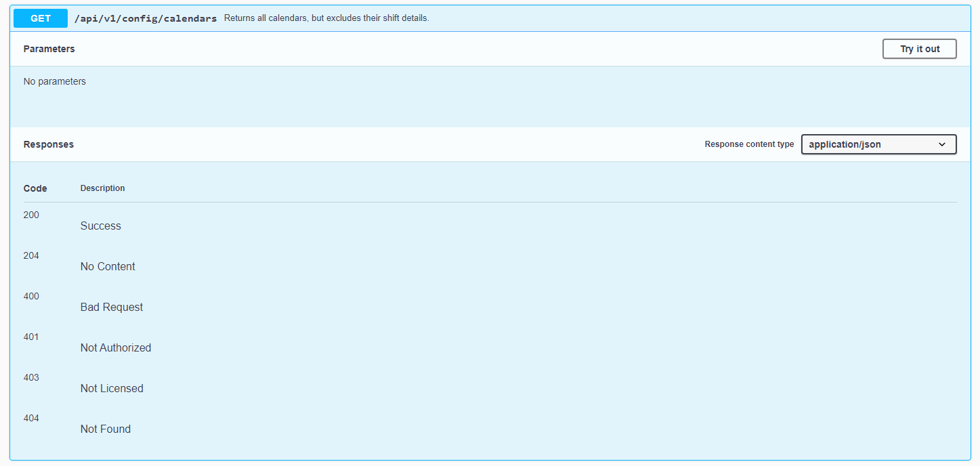Viewport: 980px width, 466px height.
Task: Select the 200 response code
Action: [x=31, y=215]
